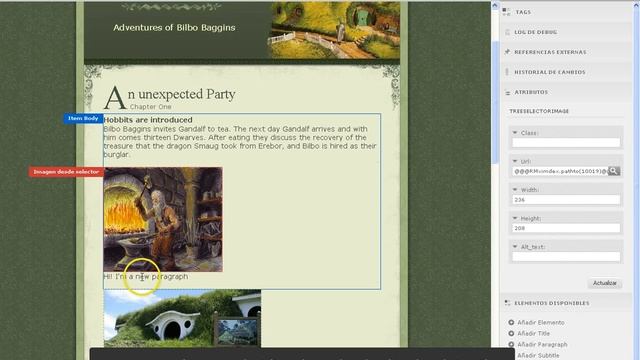The width and height of the screenshot is (640, 360).
Task: Click the Tags panel icon
Action: 507,12
